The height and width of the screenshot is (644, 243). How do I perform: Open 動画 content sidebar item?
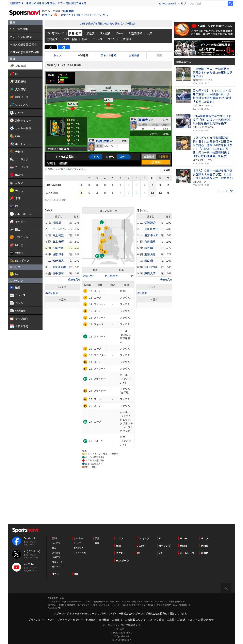point(25,288)
